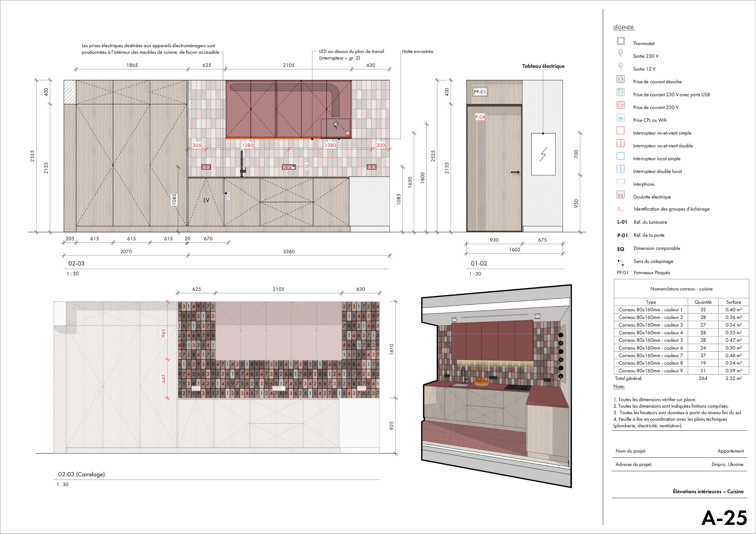Click the Goulotte électrique legend icon
This screenshot has height=534, width=756.
click(620, 195)
